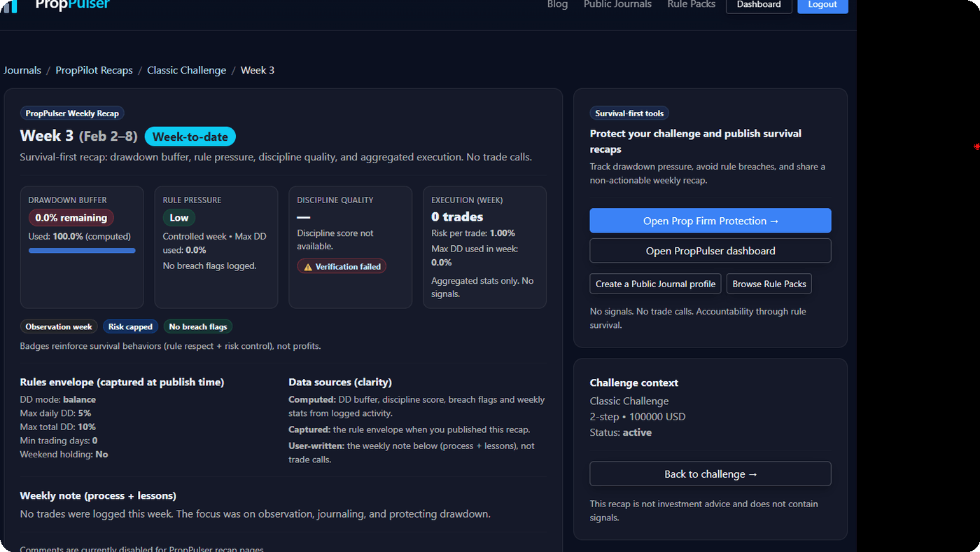
Task: Click the Classic Challenge context text
Action: 629,401
